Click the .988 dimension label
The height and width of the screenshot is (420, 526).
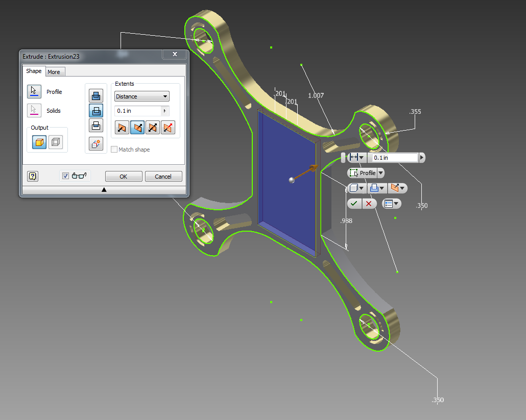[347, 221]
